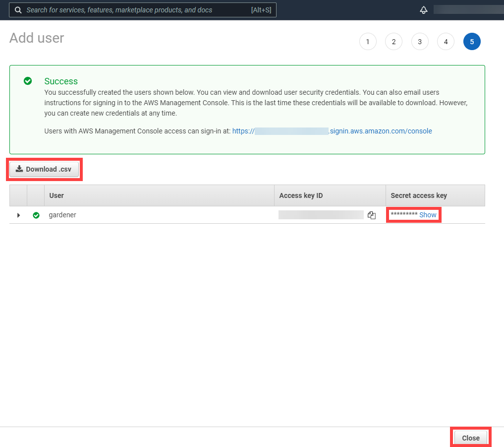
Task: Open the notifications bell
Action: tap(423, 10)
